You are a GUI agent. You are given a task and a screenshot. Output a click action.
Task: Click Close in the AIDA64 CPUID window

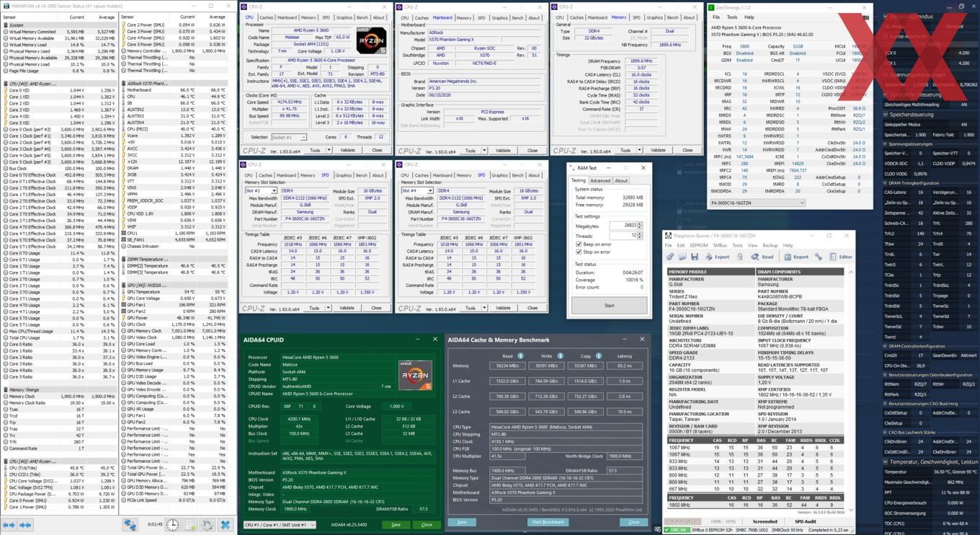coord(426,524)
